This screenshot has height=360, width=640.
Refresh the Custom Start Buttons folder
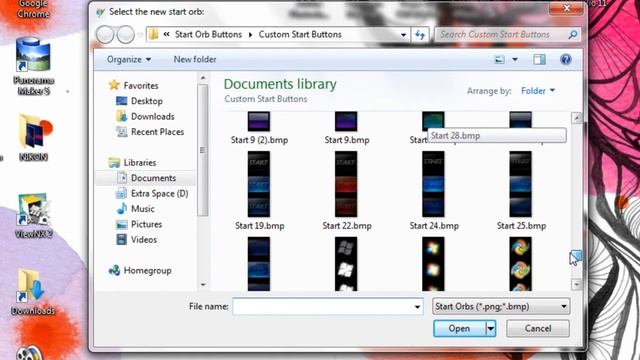(x=420, y=35)
